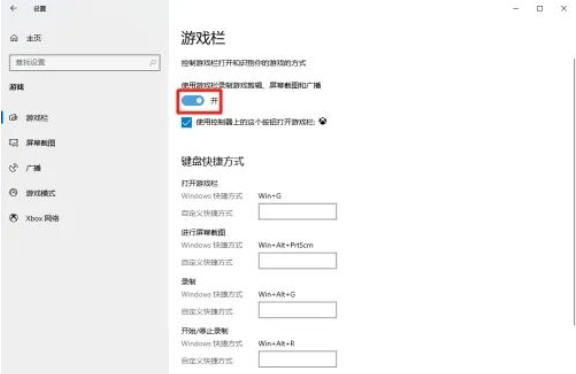
Task: Maximize the settings window
Action: [x=540, y=8]
